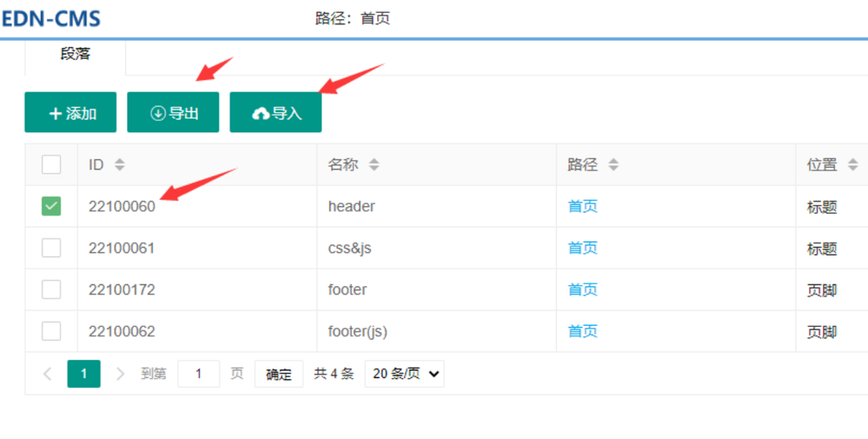Select page 1 in pagination
The width and height of the screenshot is (868, 439).
coord(83,374)
